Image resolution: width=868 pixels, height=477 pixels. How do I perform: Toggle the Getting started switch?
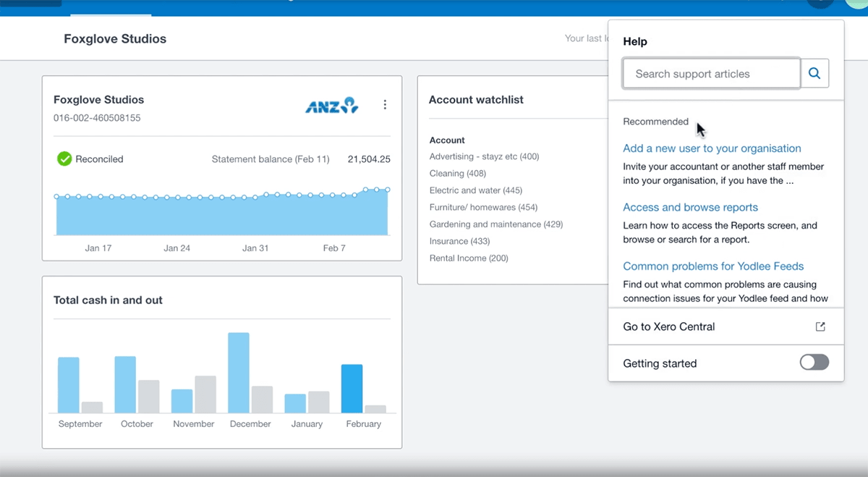tap(814, 363)
